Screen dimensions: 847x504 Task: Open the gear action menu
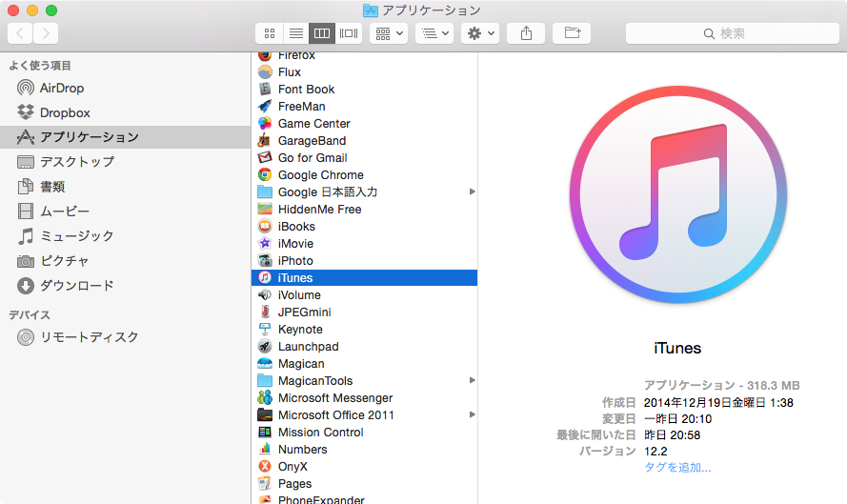(x=480, y=33)
